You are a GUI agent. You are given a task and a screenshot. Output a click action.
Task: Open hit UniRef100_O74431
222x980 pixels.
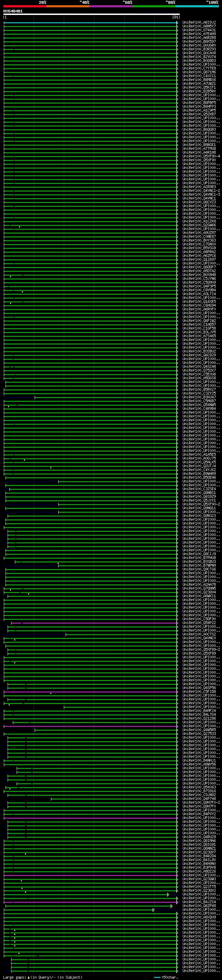click(x=199, y=30)
